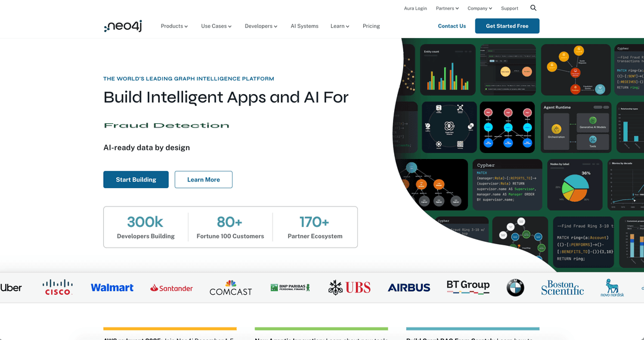Click the Neo4j logo
The height and width of the screenshot is (340, 644).
click(123, 26)
